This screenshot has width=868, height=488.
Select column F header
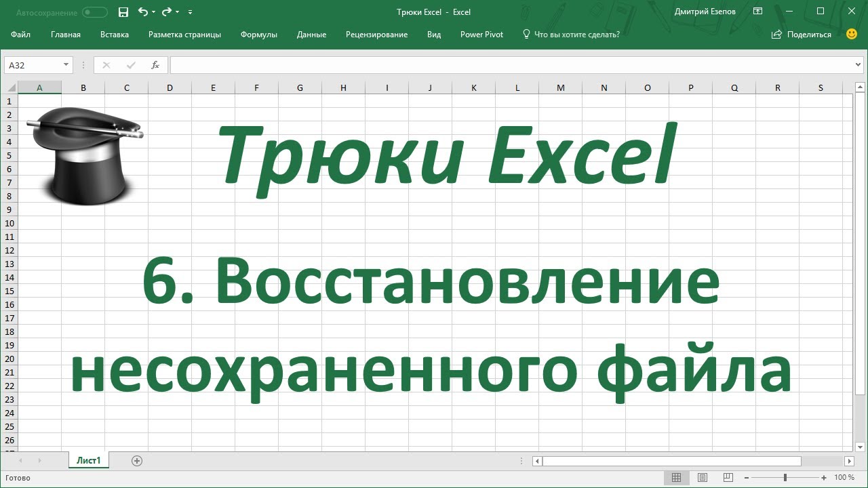click(256, 87)
